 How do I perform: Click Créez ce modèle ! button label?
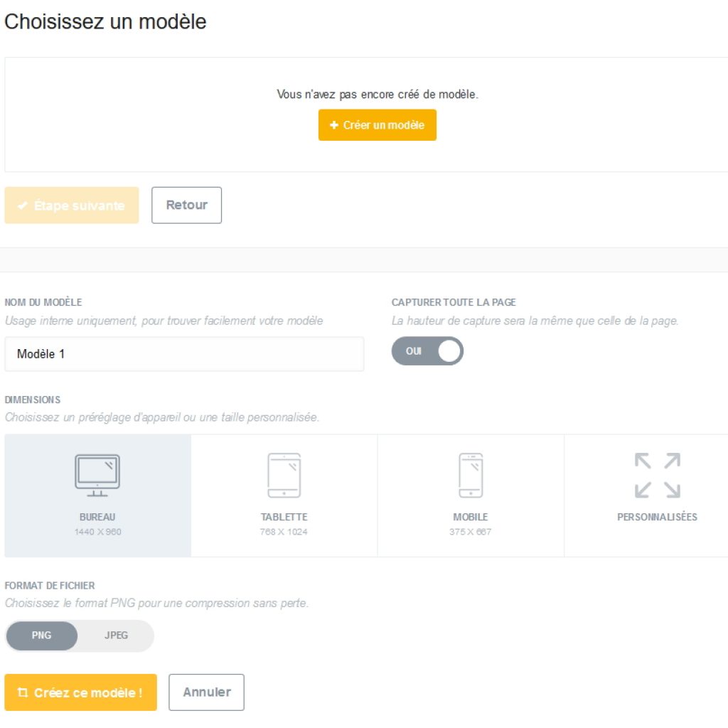coord(88,692)
